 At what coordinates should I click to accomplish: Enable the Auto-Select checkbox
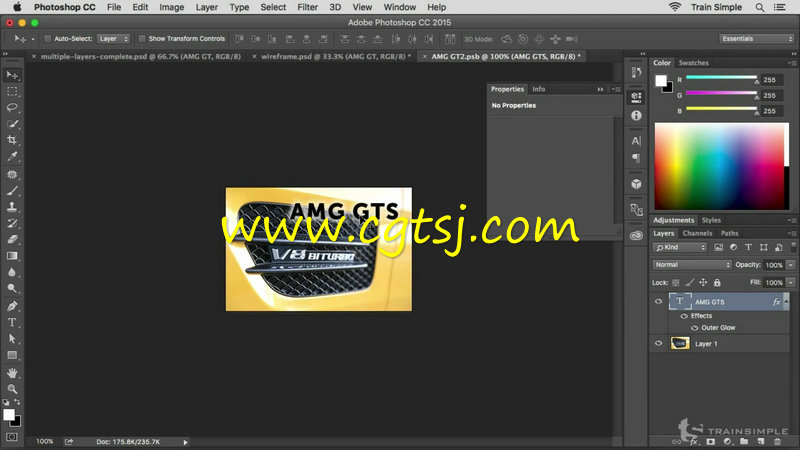47,39
